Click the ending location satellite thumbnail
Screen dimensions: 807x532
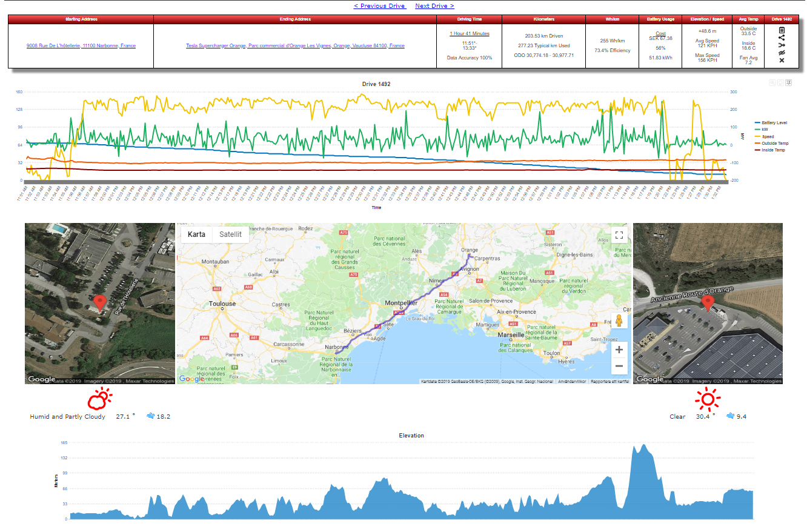(708, 304)
